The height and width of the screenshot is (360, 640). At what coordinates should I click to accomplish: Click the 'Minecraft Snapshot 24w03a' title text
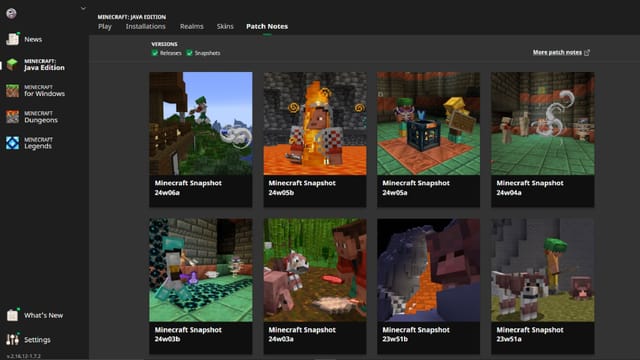[302, 334]
